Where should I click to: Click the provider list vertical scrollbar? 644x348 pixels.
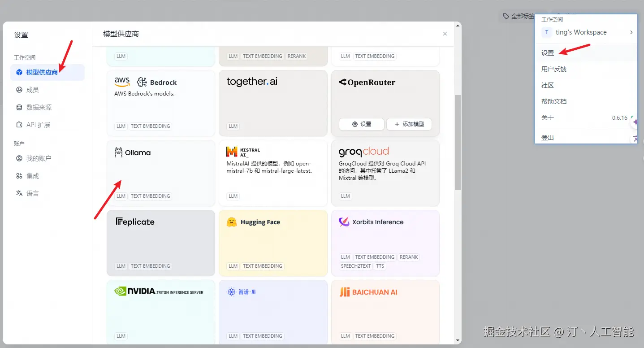tap(458, 142)
